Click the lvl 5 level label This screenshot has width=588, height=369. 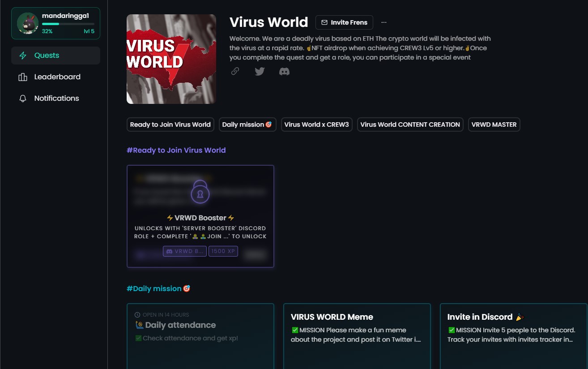[x=89, y=31]
